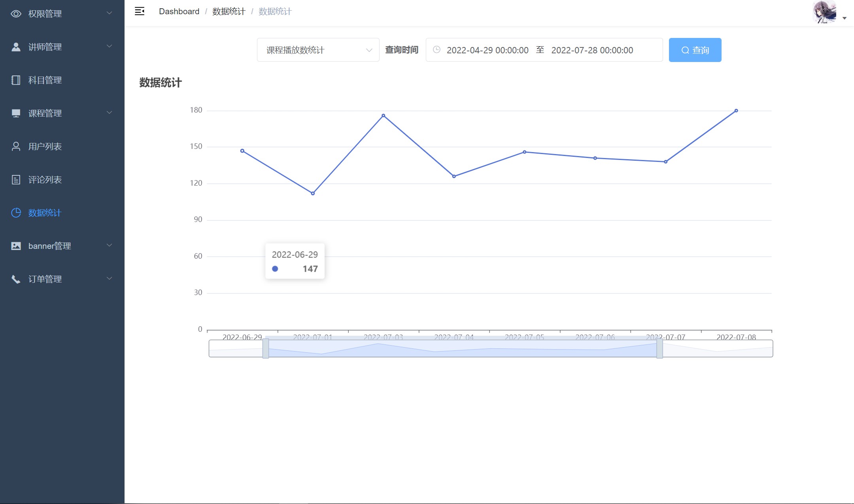Click the 查询 search button
854x504 pixels.
coord(695,50)
